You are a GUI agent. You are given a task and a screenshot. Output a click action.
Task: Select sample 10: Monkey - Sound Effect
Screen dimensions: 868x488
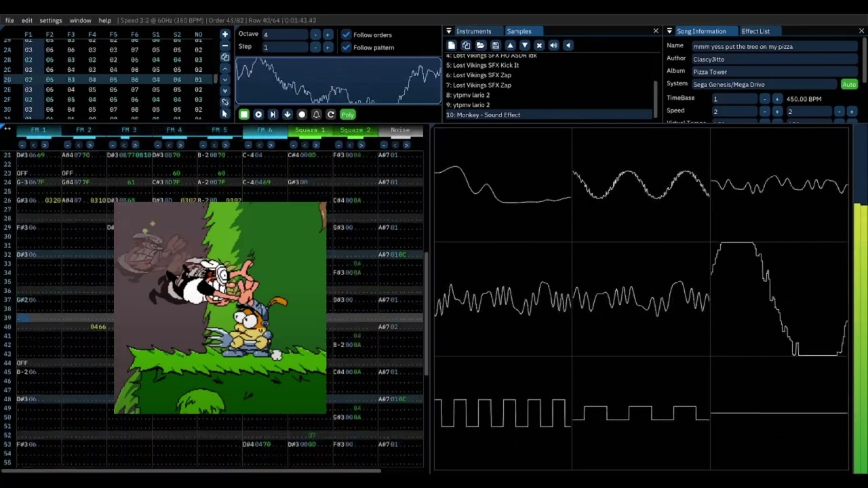[548, 115]
